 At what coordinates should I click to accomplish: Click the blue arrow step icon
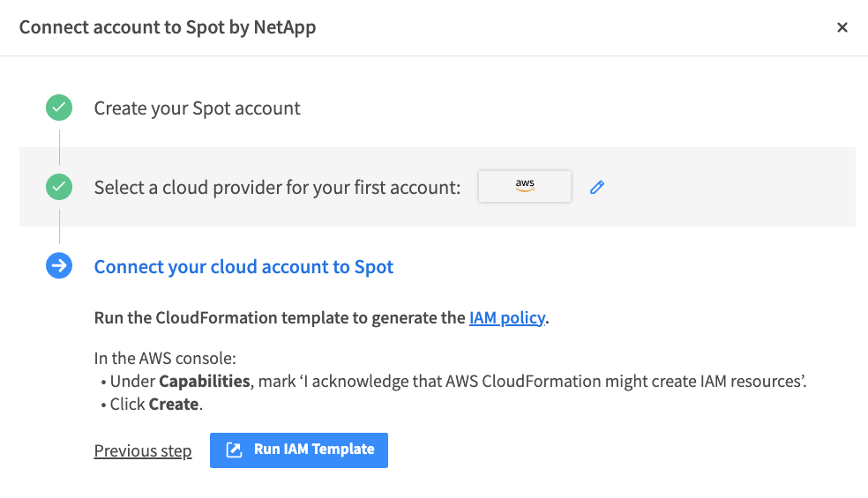pyautogui.click(x=59, y=266)
